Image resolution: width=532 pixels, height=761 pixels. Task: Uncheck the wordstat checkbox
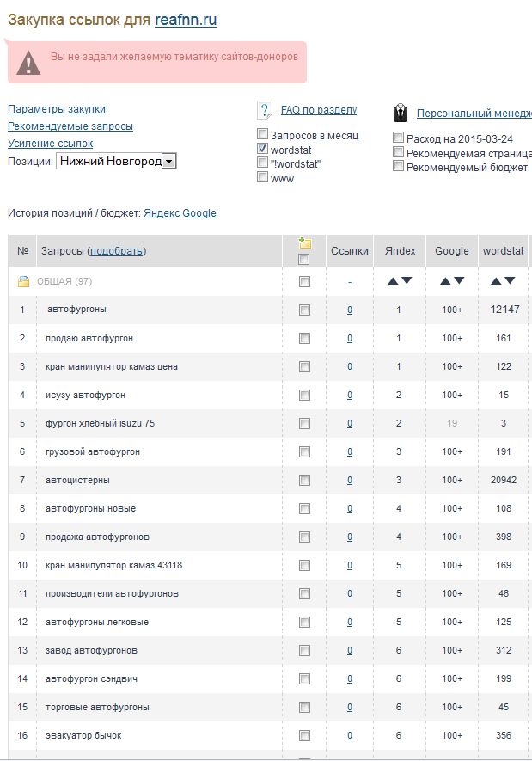(262, 149)
